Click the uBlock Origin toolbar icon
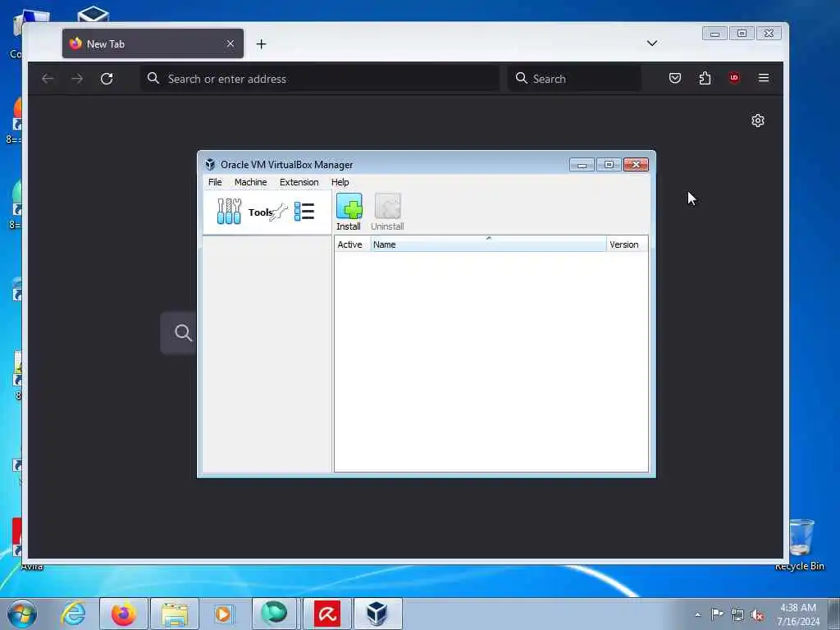Viewport: 840px width, 630px height. [x=734, y=78]
